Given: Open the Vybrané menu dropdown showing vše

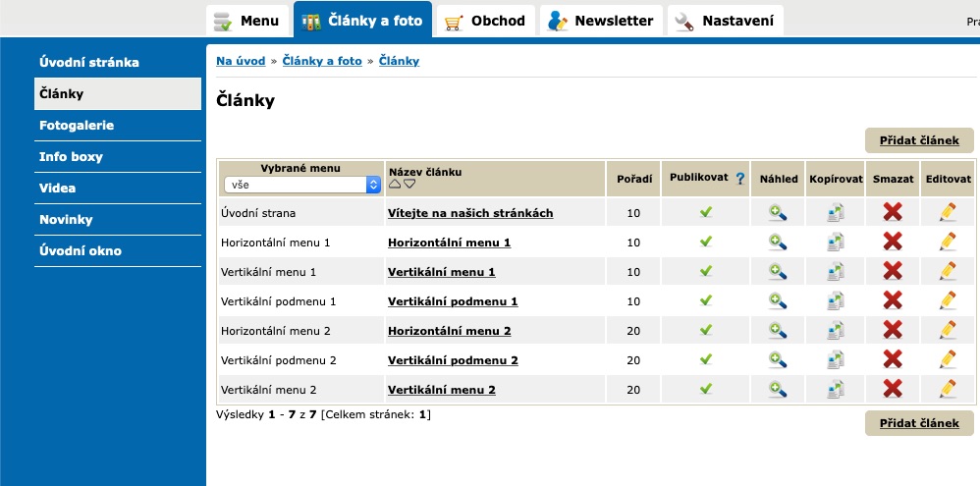Looking at the screenshot, I should tap(302, 185).
